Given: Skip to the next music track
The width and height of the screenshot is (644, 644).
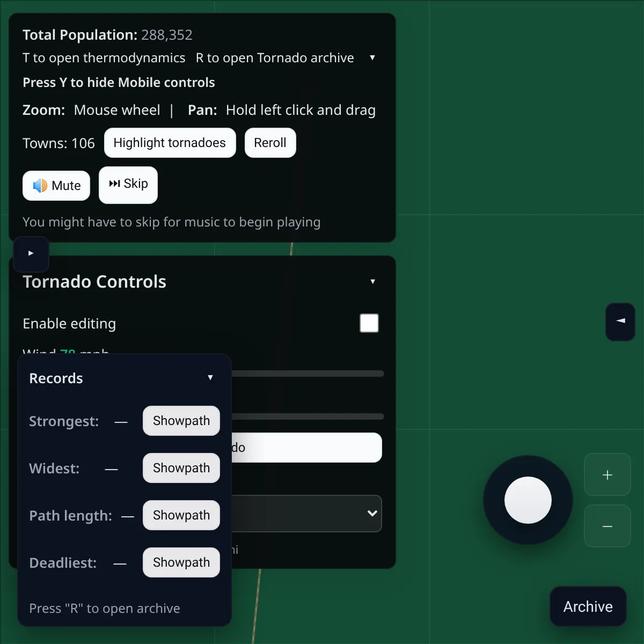Looking at the screenshot, I should click(128, 185).
